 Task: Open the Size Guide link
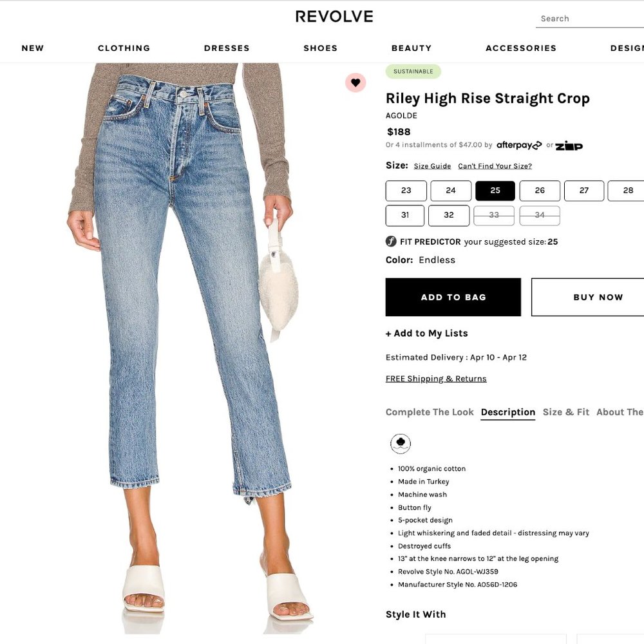pyautogui.click(x=433, y=166)
